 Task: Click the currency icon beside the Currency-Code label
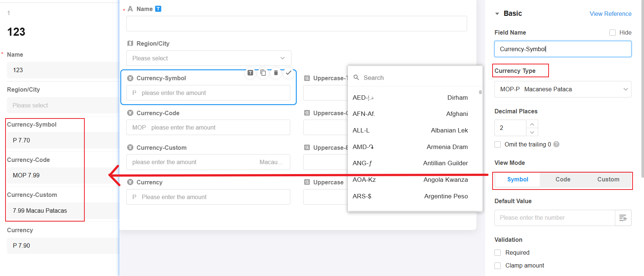point(130,113)
